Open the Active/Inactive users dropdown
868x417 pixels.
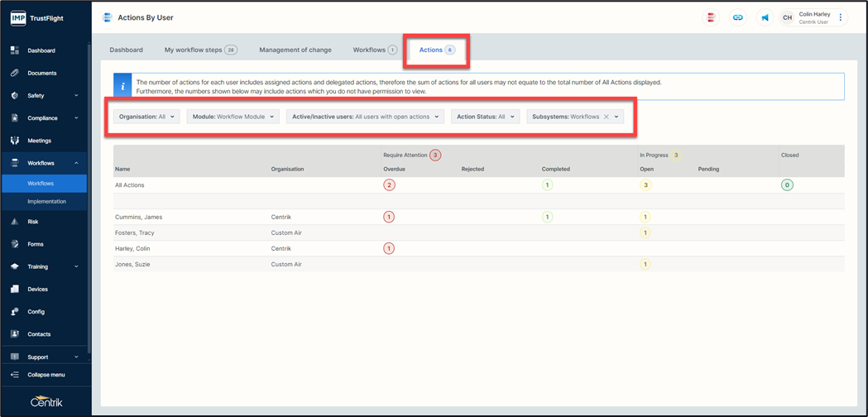pyautogui.click(x=365, y=117)
